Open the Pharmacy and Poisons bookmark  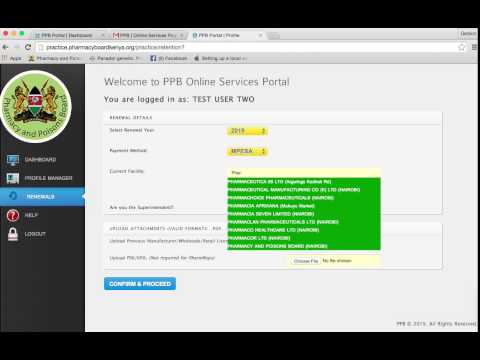coord(54,58)
